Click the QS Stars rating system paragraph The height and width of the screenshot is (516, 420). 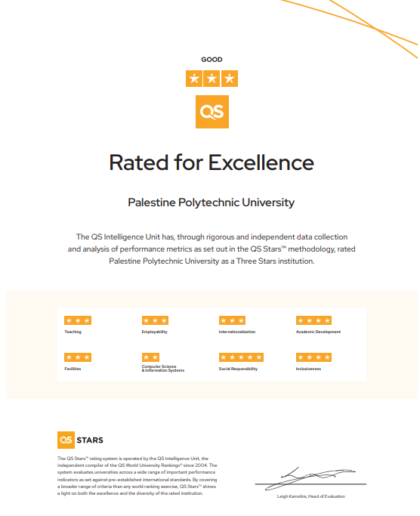click(137, 476)
